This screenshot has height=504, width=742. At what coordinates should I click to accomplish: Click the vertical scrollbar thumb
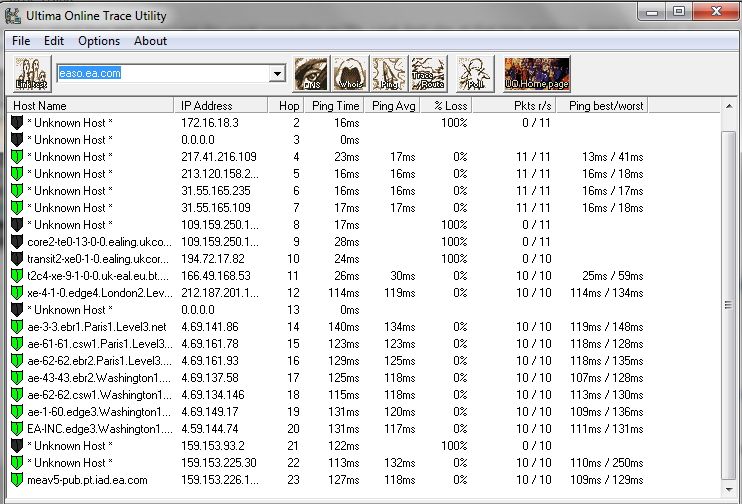click(729, 305)
